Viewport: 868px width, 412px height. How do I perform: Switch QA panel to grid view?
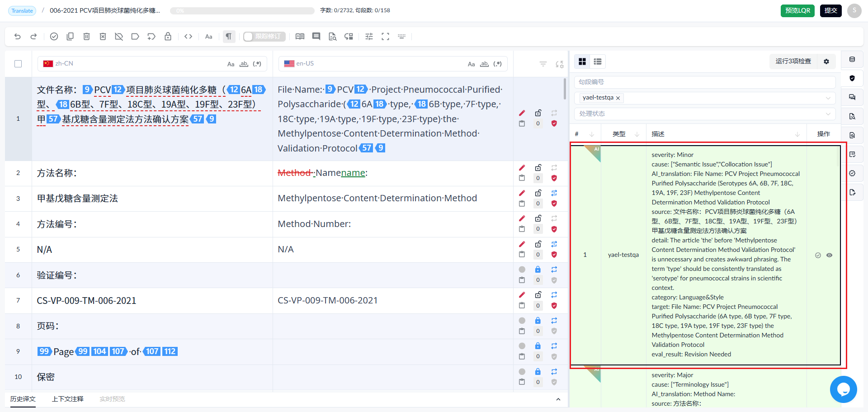(582, 62)
